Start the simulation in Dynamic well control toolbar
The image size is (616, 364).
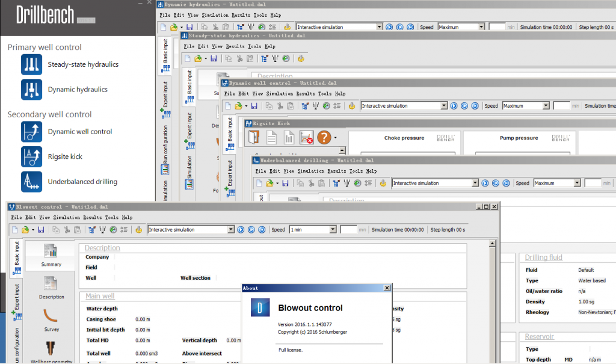454,106
